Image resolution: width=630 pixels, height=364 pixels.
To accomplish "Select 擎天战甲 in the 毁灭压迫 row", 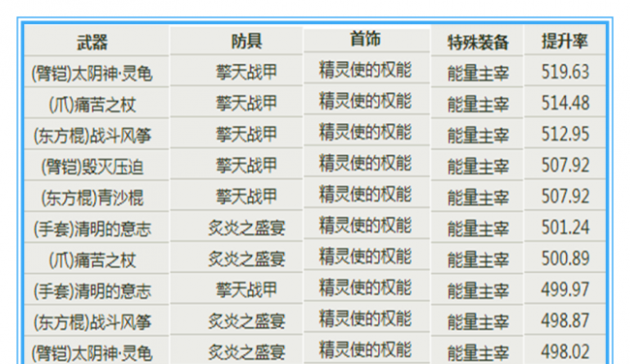I will (x=246, y=166).
